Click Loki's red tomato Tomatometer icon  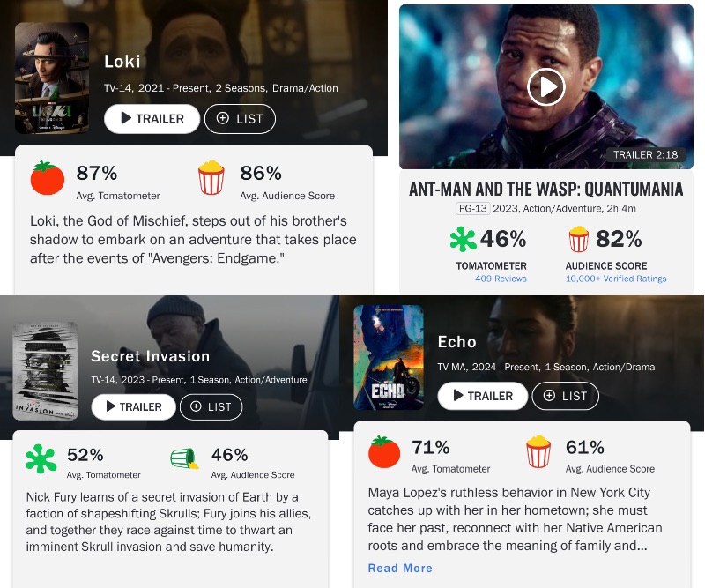point(48,178)
